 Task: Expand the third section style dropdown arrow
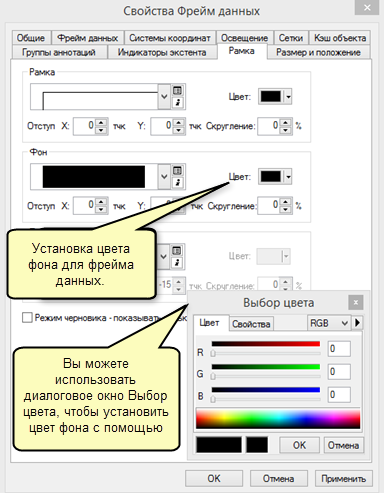click(163, 257)
